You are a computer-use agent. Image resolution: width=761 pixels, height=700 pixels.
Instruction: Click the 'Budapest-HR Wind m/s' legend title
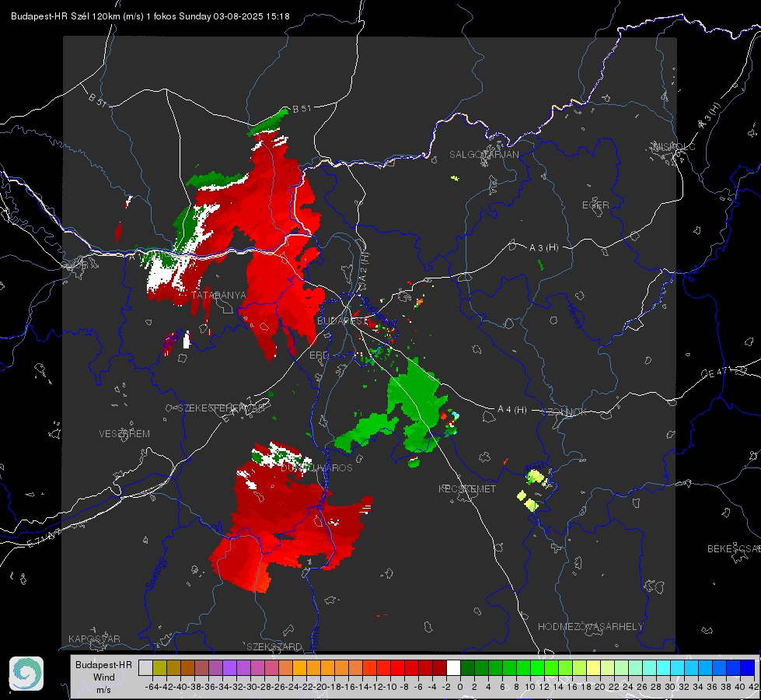tap(103, 677)
